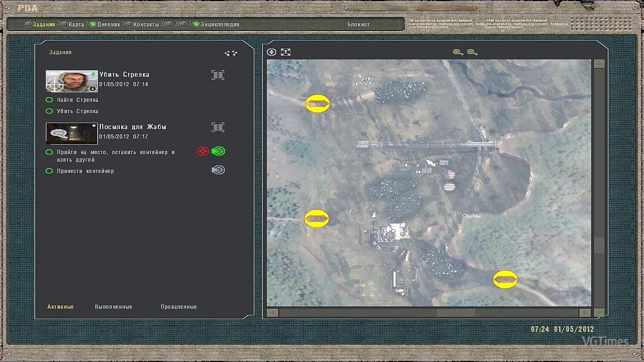Image resolution: width=644 pixels, height=362 pixels.
Task: Click the map vertical scrollbar thumb
Action: coord(599,245)
